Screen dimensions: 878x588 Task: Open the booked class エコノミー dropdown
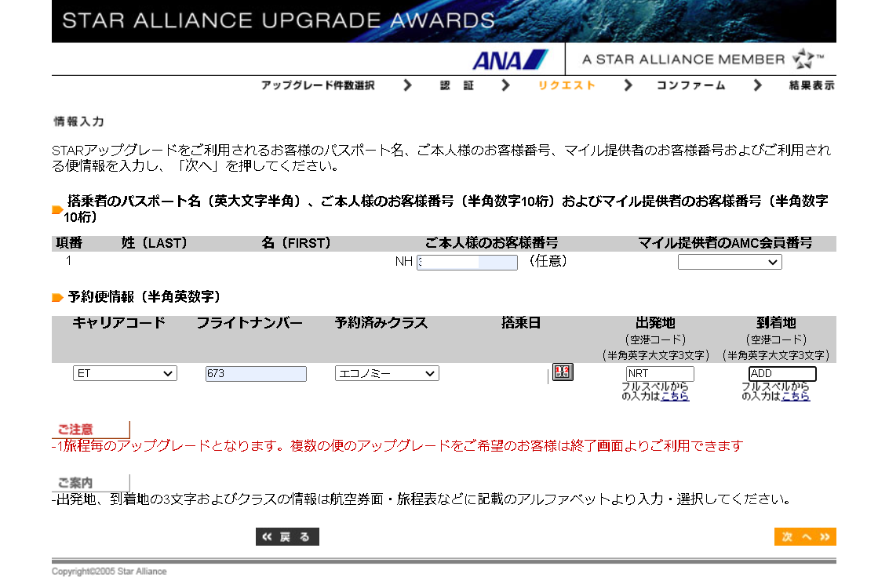click(x=387, y=373)
